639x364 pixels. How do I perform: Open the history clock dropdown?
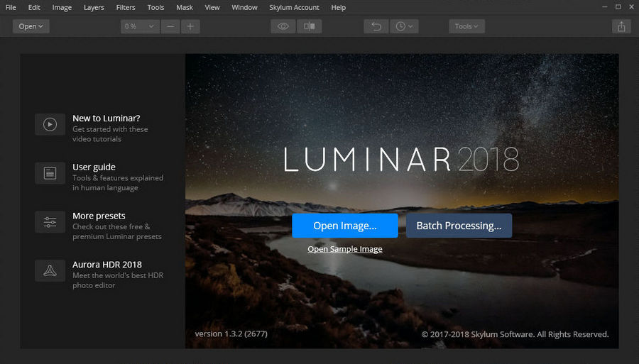[x=404, y=26]
